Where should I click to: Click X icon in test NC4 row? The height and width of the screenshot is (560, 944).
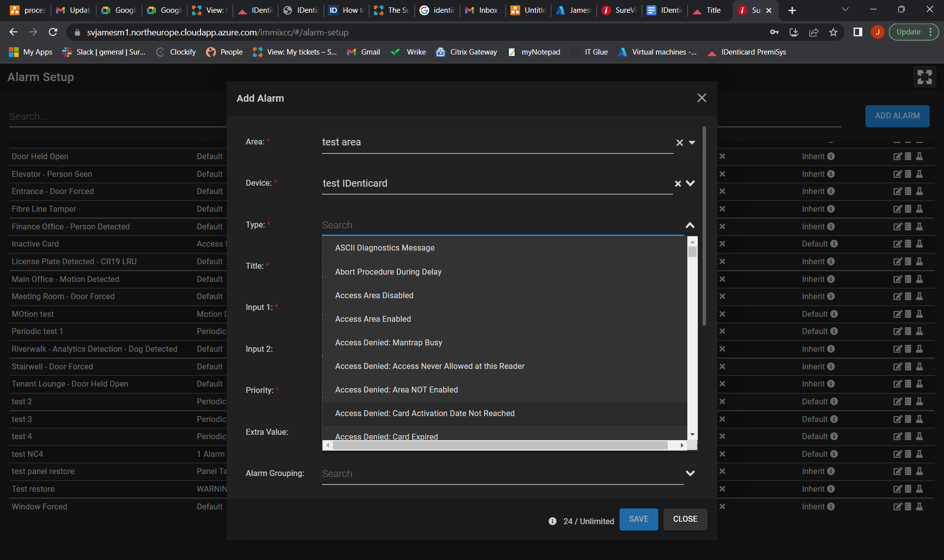point(722,454)
